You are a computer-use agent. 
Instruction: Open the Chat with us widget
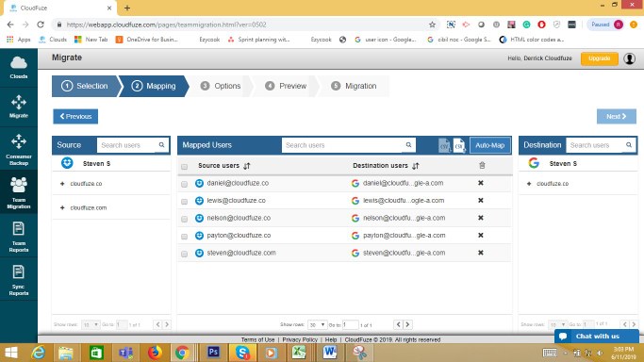coord(597,337)
